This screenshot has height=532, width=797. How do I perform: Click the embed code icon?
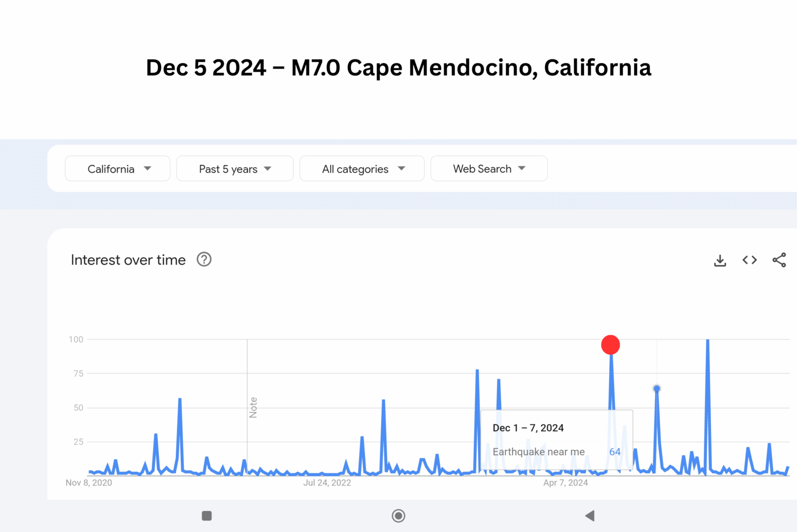[x=749, y=260]
